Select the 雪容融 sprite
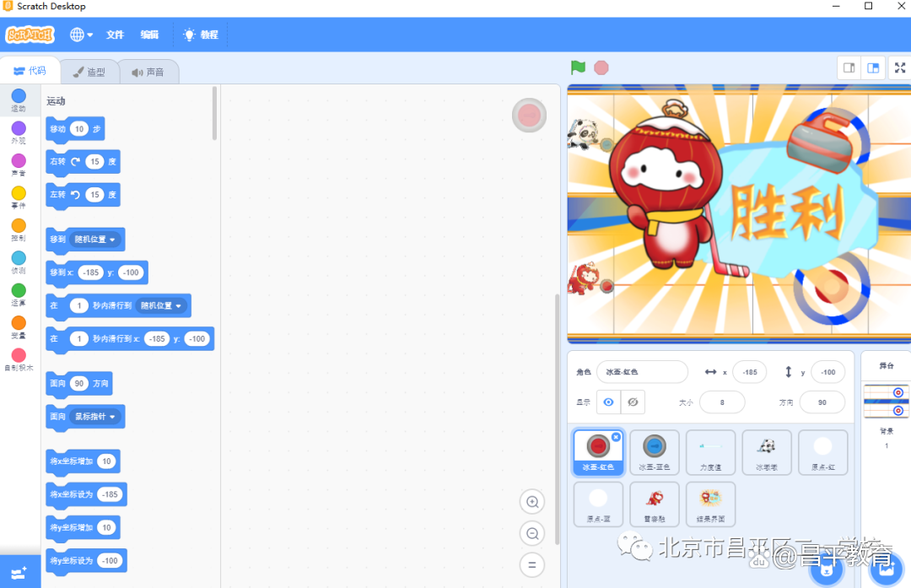Viewport: 911px width, 588px height. [x=655, y=504]
